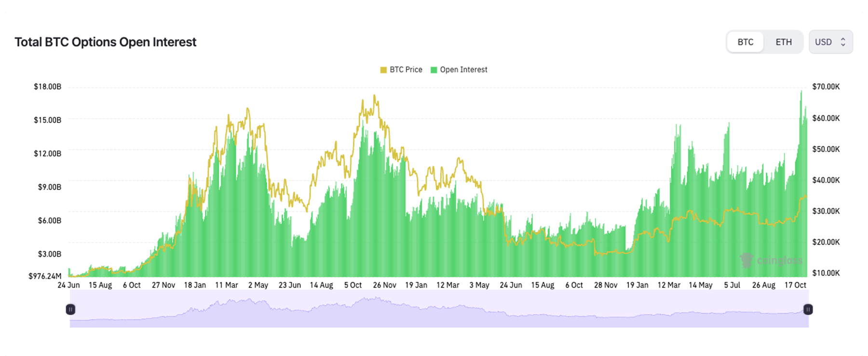
Task: Click the 24 Jun x-axis label at chart start
Action: point(68,285)
